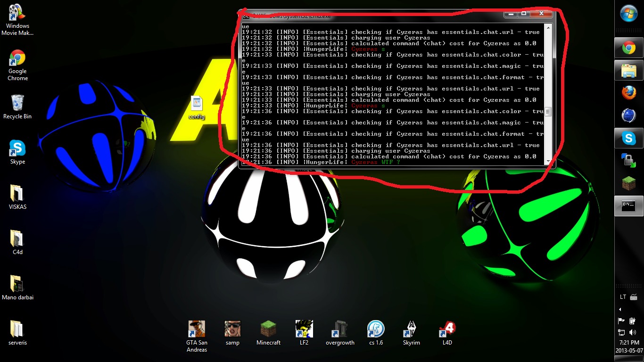This screenshot has height=362, width=644.
Task: Select the overgrowth shortcut icon
Action: click(340, 329)
